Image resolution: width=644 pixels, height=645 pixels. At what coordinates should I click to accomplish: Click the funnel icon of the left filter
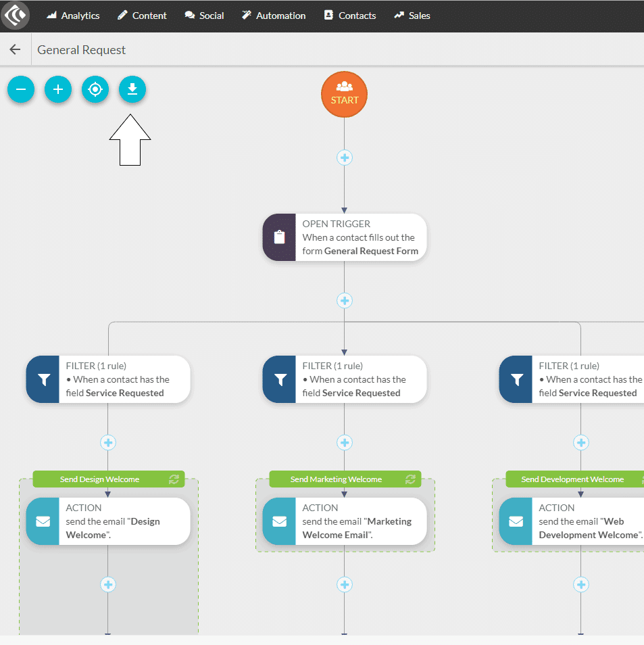pyautogui.click(x=43, y=379)
